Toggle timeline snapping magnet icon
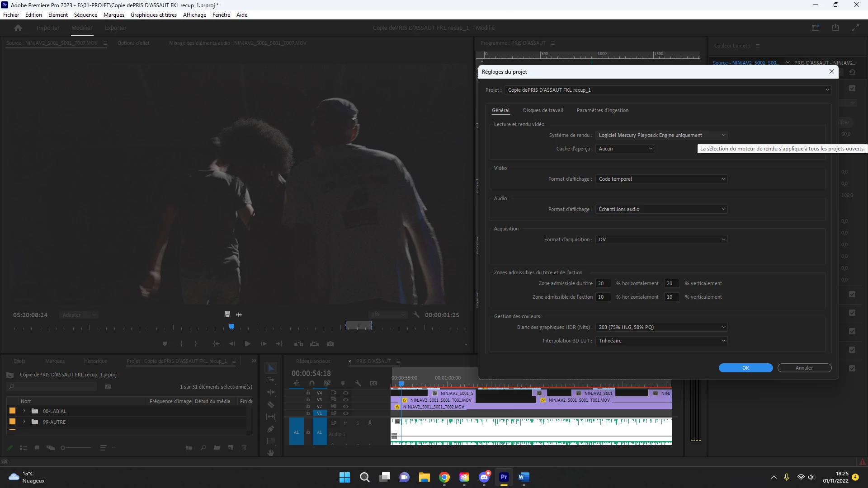868x488 pixels. point(312,383)
